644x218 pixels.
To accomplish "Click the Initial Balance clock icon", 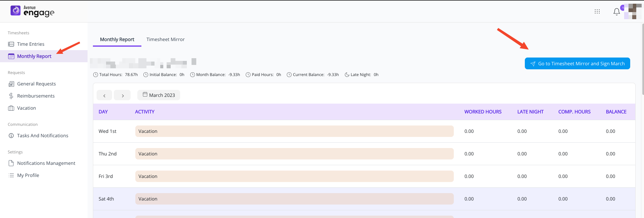I will tap(146, 75).
